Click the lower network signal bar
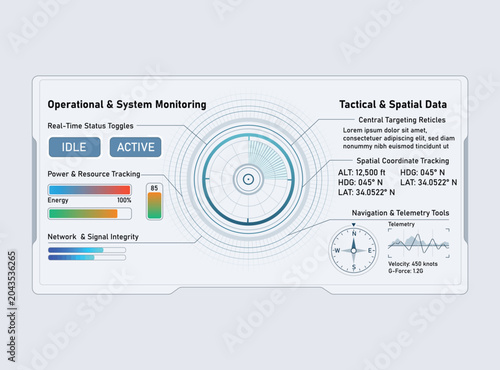The image size is (500, 370). [87, 258]
